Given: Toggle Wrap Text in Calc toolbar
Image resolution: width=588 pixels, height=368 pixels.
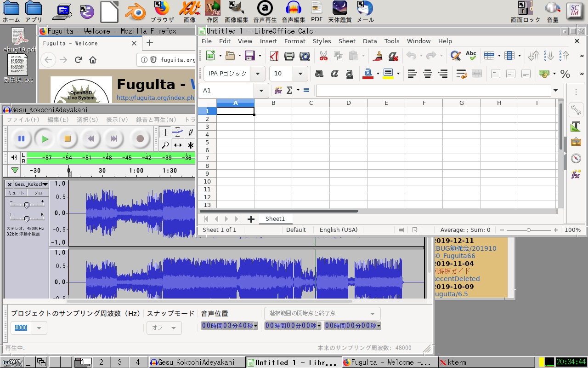Looking at the screenshot, I should pos(461,74).
